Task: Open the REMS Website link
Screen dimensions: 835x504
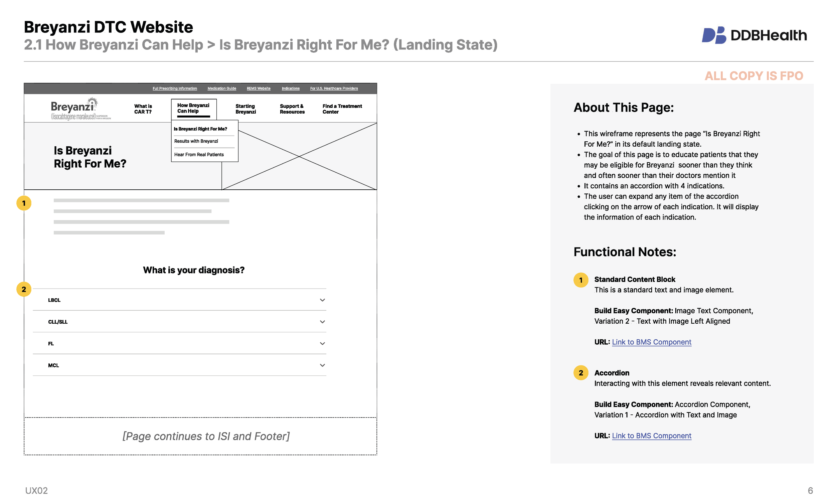Action: [259, 88]
